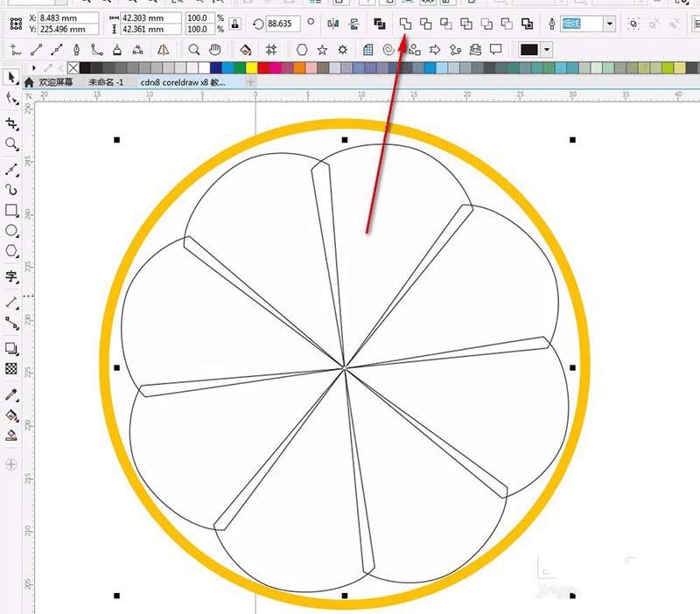700x614 pixels.
Task: Select the Pan hand tool
Action: [214, 50]
